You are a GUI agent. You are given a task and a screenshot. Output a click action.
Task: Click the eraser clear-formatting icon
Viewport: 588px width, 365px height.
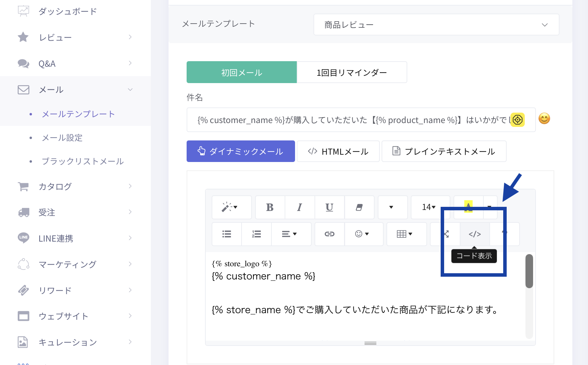click(359, 208)
